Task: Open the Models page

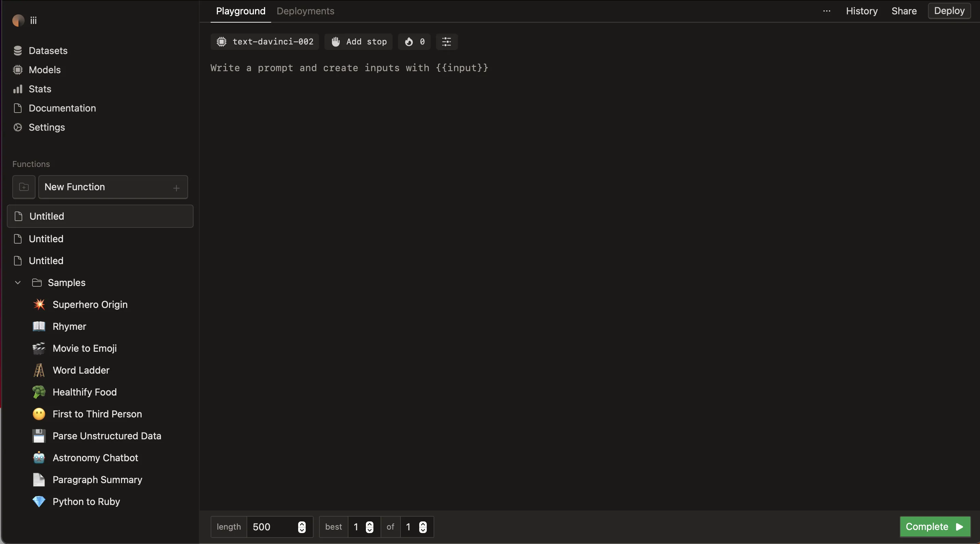Action: point(44,70)
